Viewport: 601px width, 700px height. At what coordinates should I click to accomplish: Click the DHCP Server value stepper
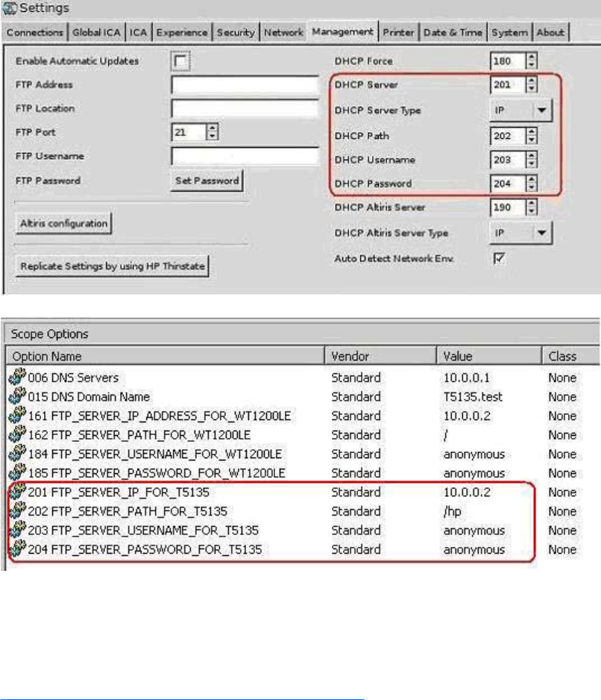[x=531, y=84]
